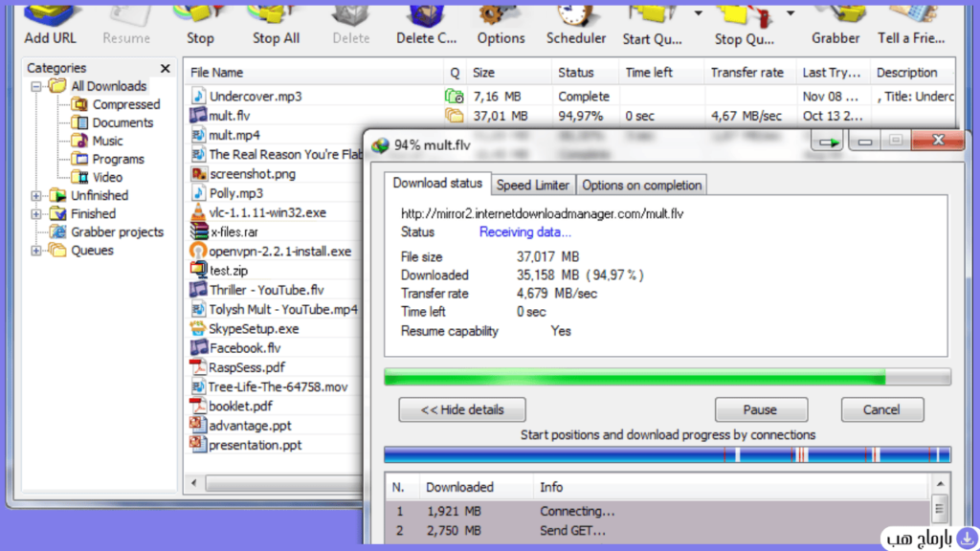
Task: Click the mult.flv video file icon
Action: (x=198, y=115)
